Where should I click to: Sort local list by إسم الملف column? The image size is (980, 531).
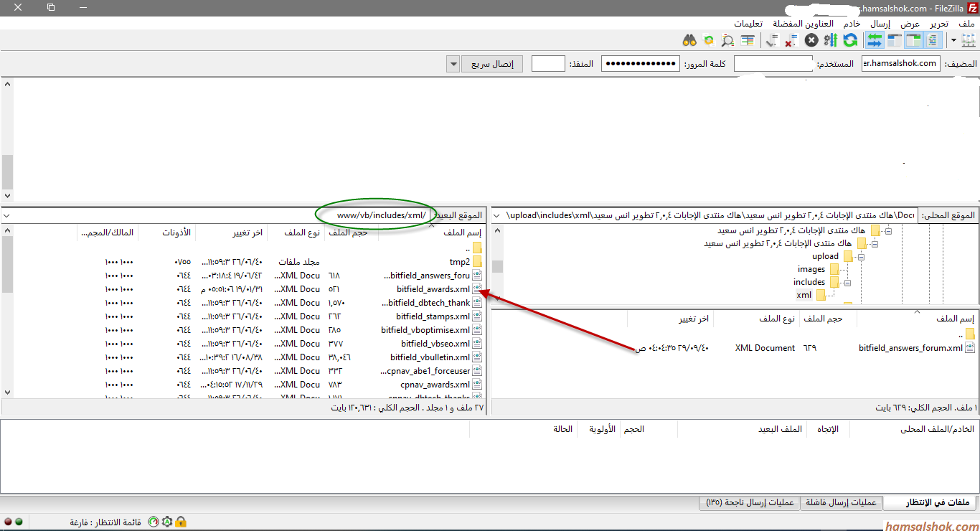point(916,319)
